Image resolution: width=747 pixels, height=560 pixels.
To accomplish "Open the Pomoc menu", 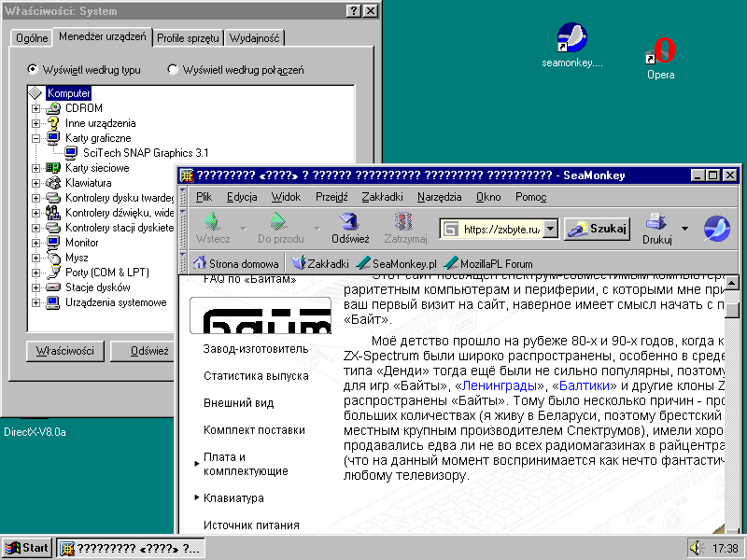I will click(x=530, y=197).
